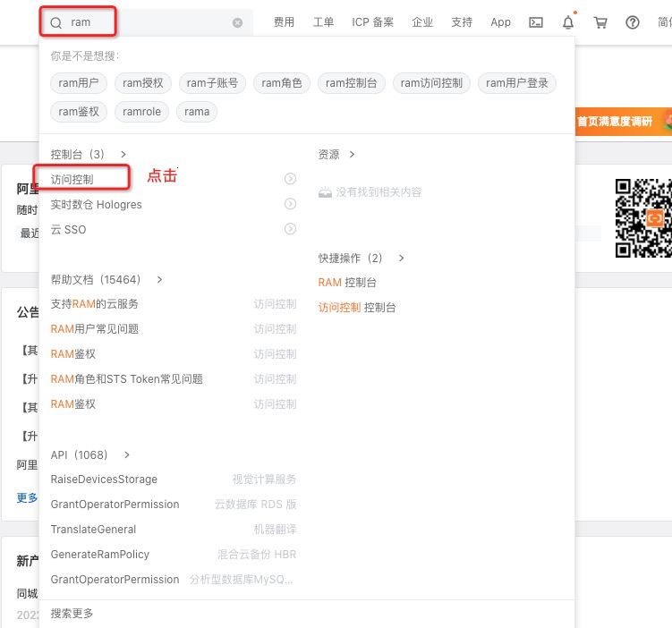Click the QR code image
This screenshot has height=628, width=672.
pos(643,218)
